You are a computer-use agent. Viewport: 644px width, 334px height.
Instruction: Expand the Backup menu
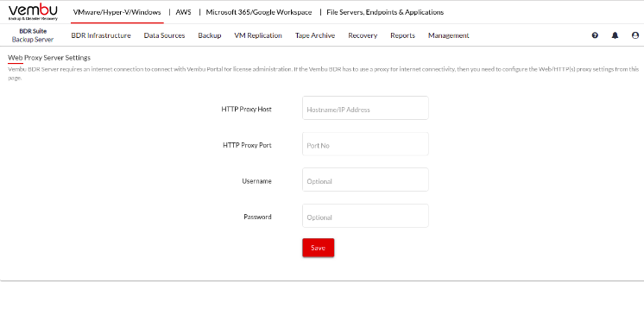click(x=210, y=35)
